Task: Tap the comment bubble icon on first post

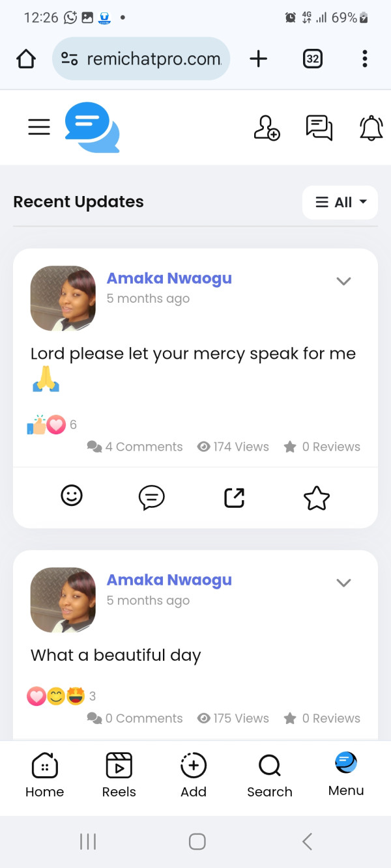Action: click(x=152, y=497)
